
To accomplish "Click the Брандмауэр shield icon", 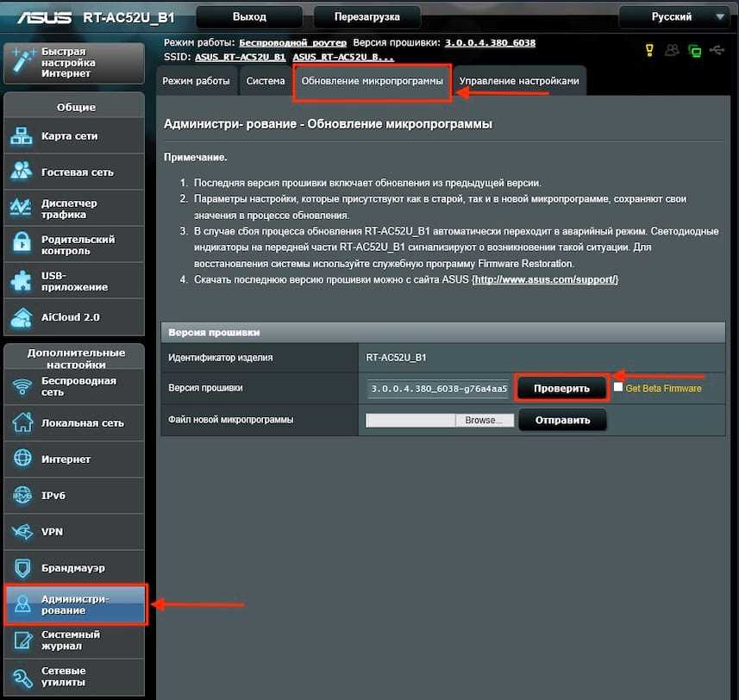I will pos(22,568).
